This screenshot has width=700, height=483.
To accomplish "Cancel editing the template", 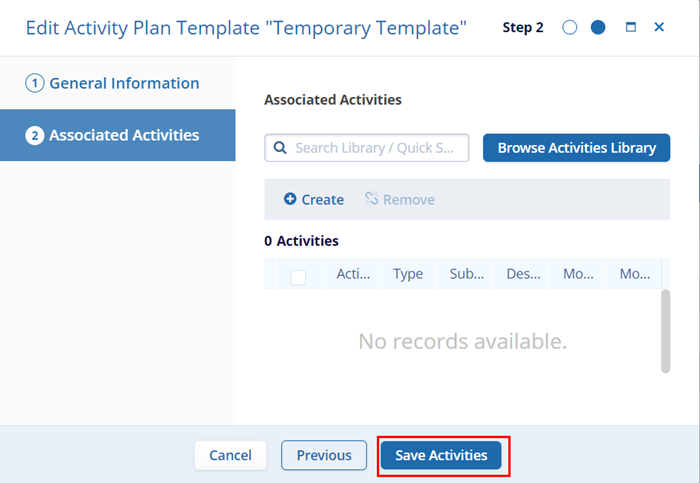I will pyautogui.click(x=230, y=455).
